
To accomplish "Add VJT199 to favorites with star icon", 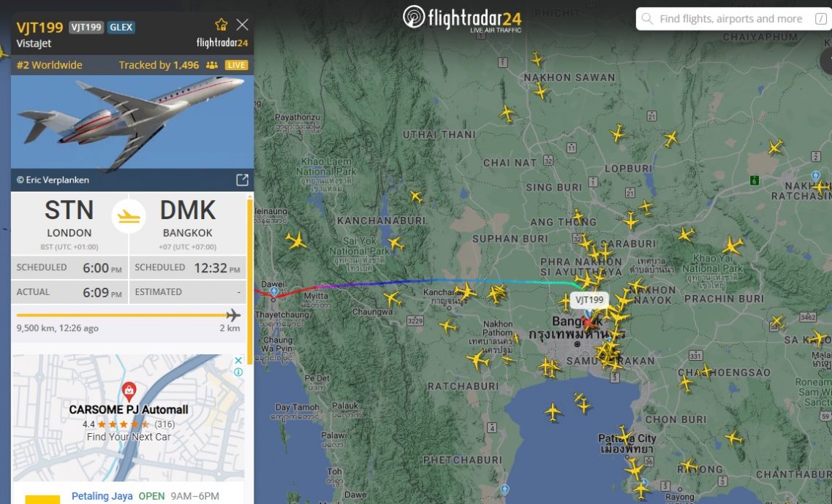I will pyautogui.click(x=222, y=24).
